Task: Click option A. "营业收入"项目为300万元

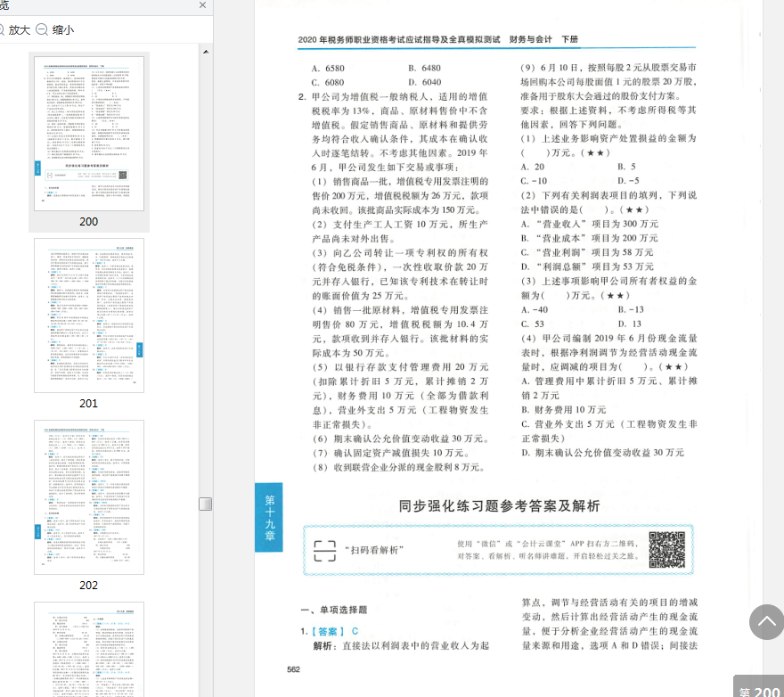Action: click(590, 224)
